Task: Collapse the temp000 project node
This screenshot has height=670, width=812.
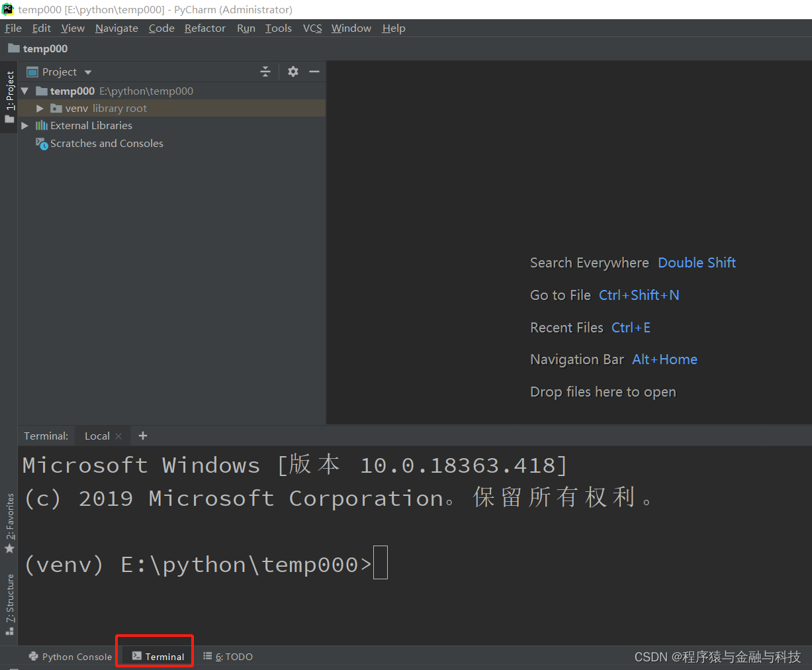Action: click(x=24, y=91)
